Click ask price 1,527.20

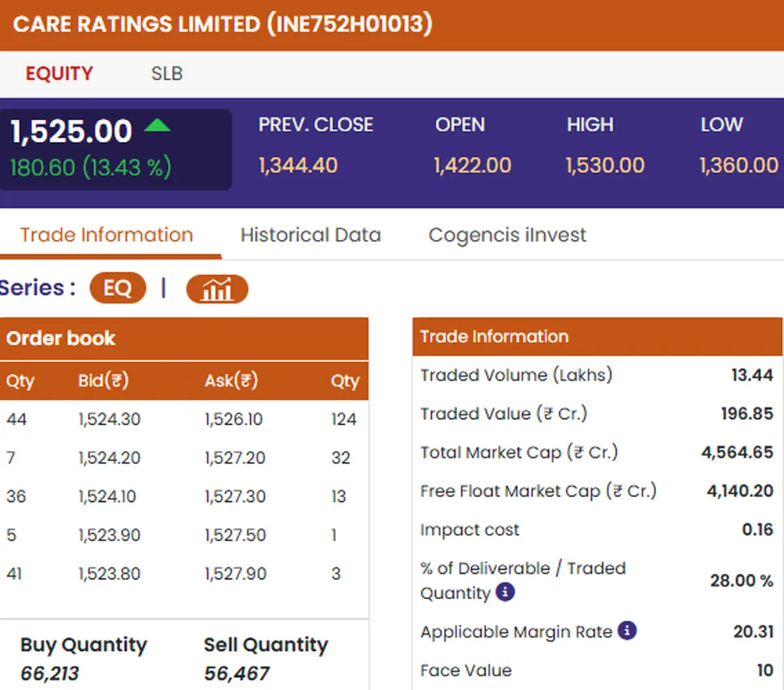(235, 457)
